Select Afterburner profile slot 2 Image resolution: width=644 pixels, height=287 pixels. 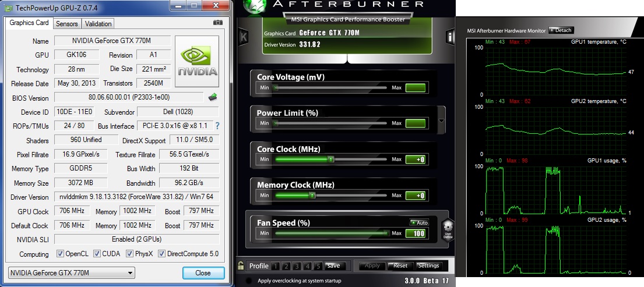pyautogui.click(x=286, y=266)
